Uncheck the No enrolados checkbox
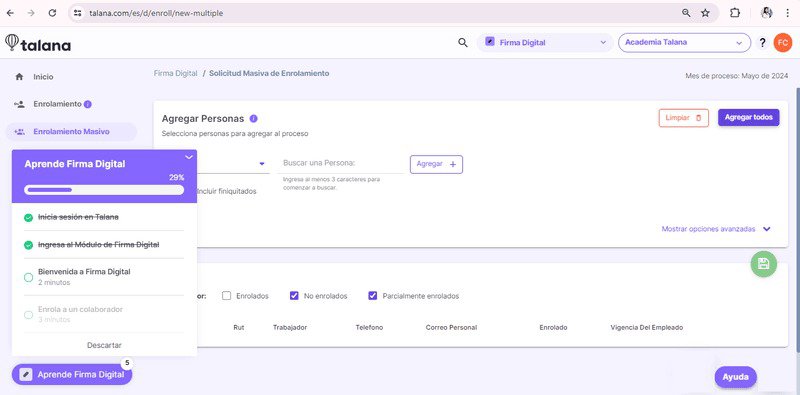 point(294,295)
